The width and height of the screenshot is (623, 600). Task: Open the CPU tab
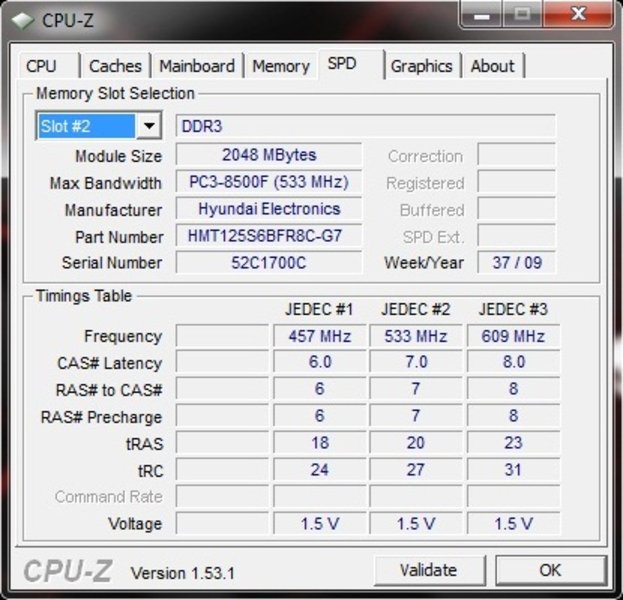[x=49, y=66]
